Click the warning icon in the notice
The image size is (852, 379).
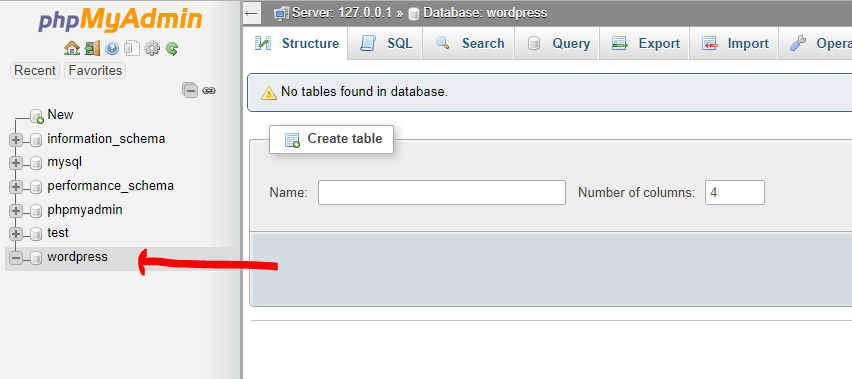coord(268,93)
